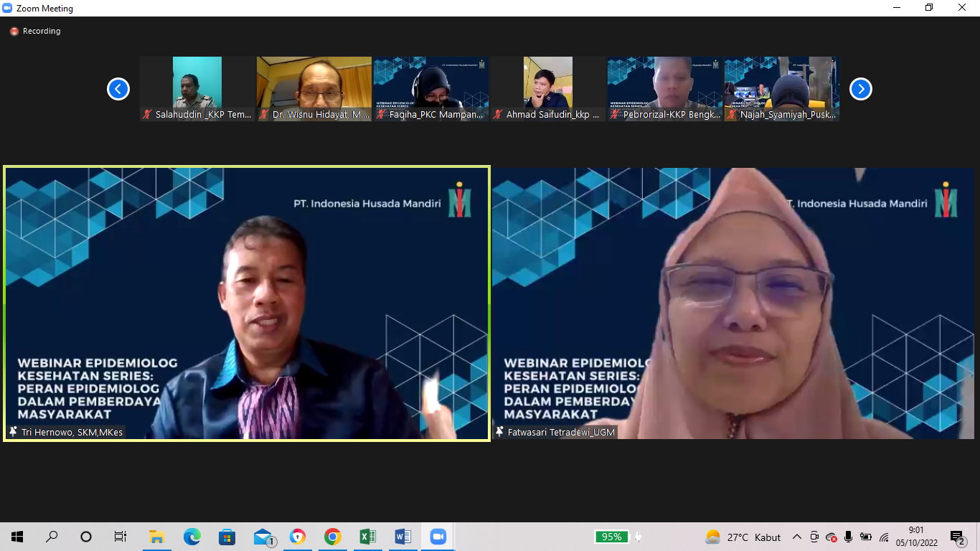Open Ahmad Saifudin's video thumbnail
Image resolution: width=980 pixels, height=551 pixels.
coord(548,89)
